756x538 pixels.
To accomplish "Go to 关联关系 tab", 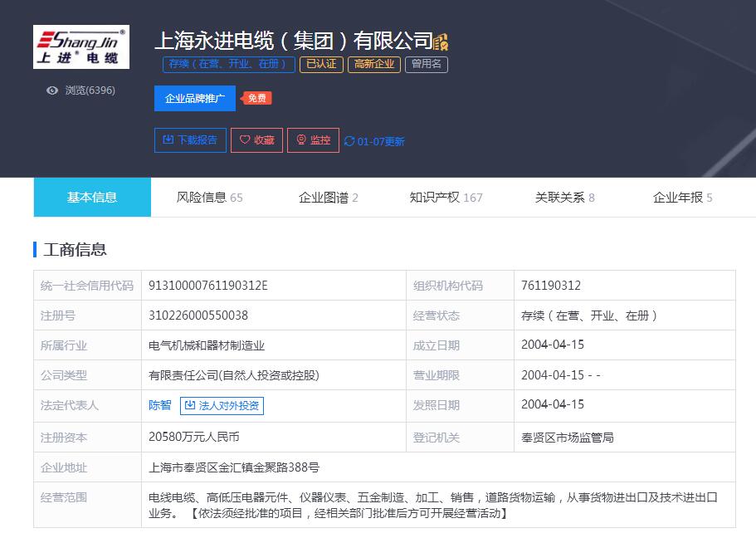I will [564, 198].
